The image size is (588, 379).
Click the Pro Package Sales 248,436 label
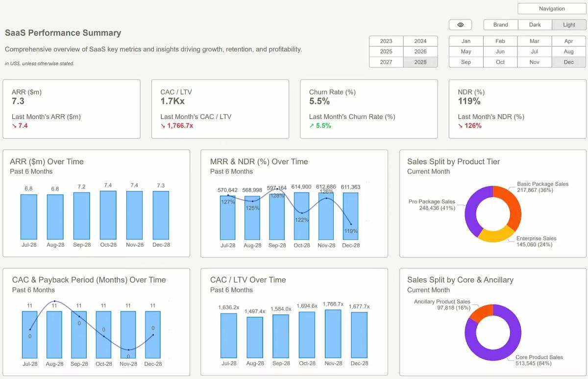(x=432, y=205)
